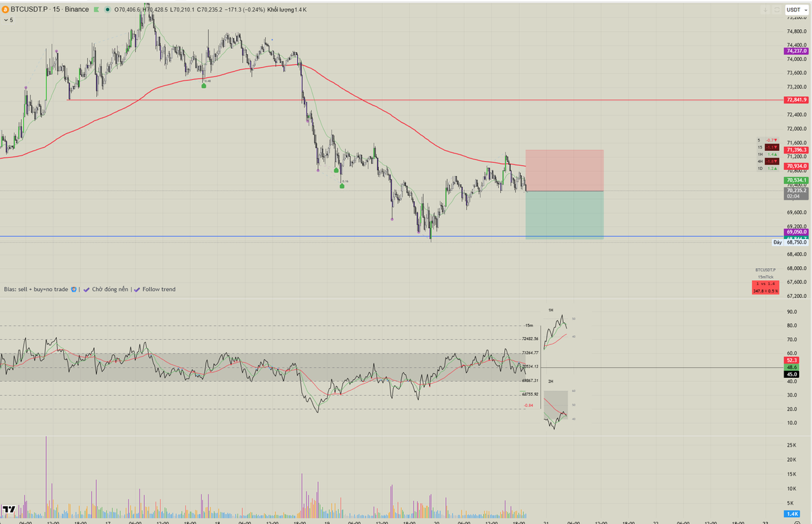
Task: Select the green take-profit zone of short position
Action: click(564, 215)
